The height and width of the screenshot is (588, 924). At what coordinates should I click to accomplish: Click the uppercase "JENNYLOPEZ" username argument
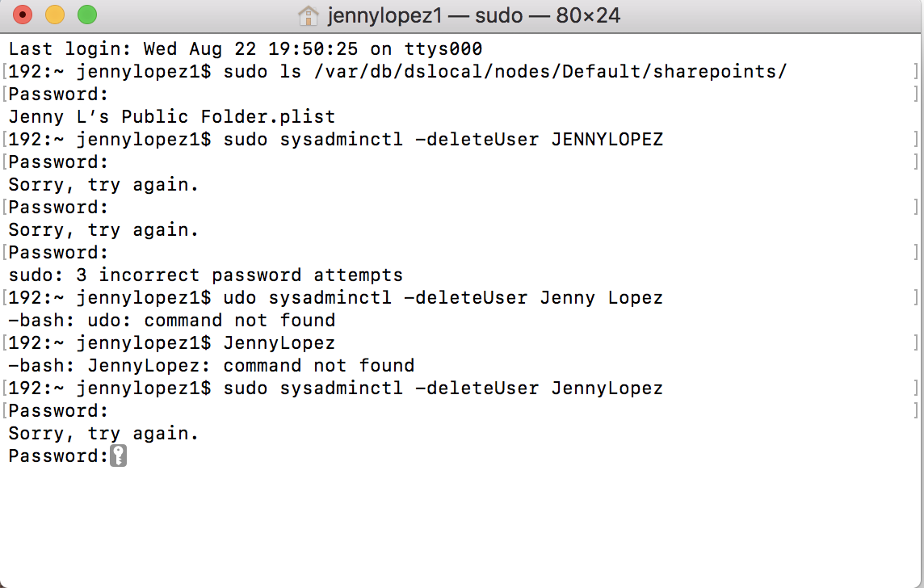click(x=607, y=139)
